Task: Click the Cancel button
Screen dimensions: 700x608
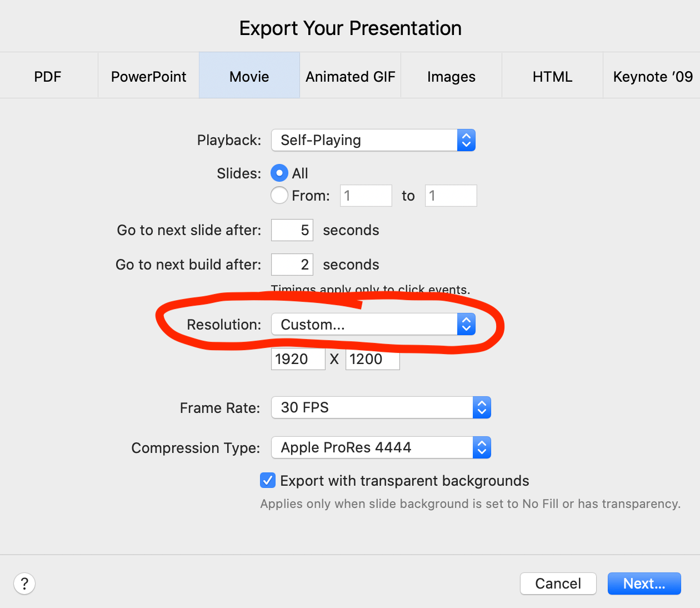Action: (x=558, y=584)
